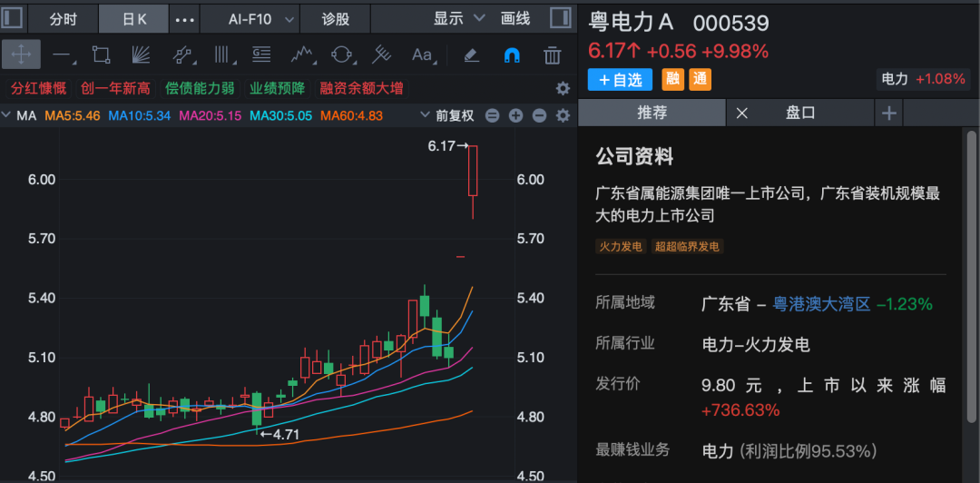
Task: Delete all drawings with trash icon
Action: coord(552,54)
